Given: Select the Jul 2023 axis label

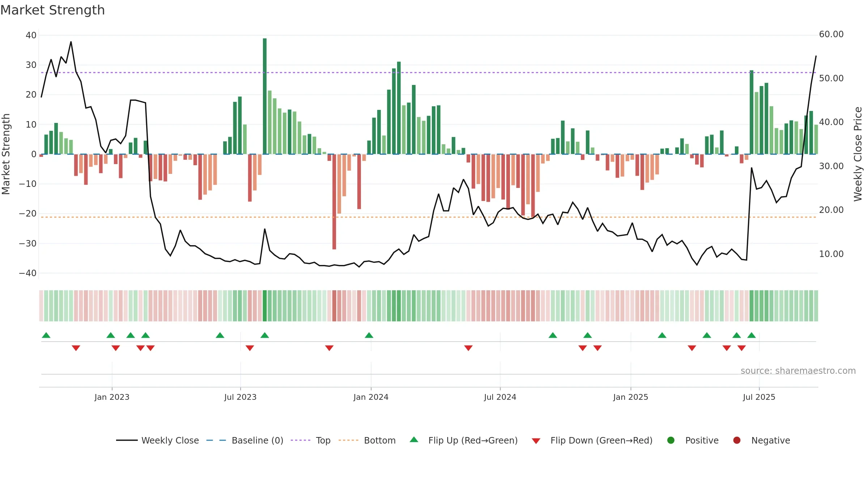Looking at the screenshot, I should pyautogui.click(x=241, y=397).
